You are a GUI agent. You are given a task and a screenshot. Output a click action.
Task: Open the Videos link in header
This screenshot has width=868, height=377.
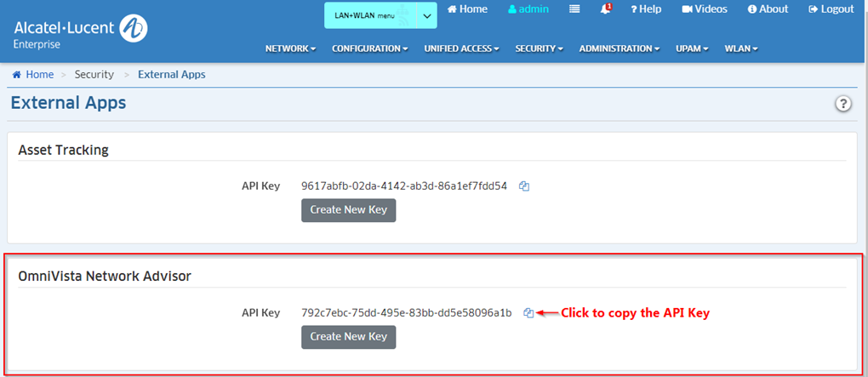(704, 9)
